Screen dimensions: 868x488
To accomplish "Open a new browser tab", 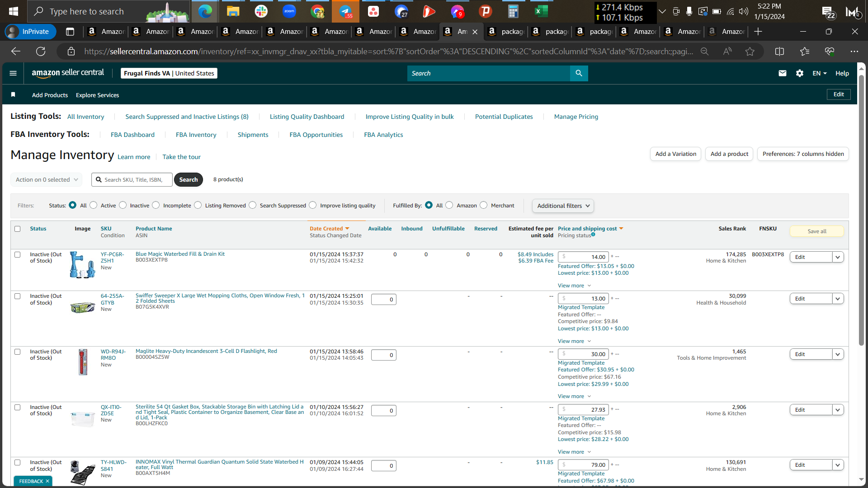I will (x=758, y=32).
